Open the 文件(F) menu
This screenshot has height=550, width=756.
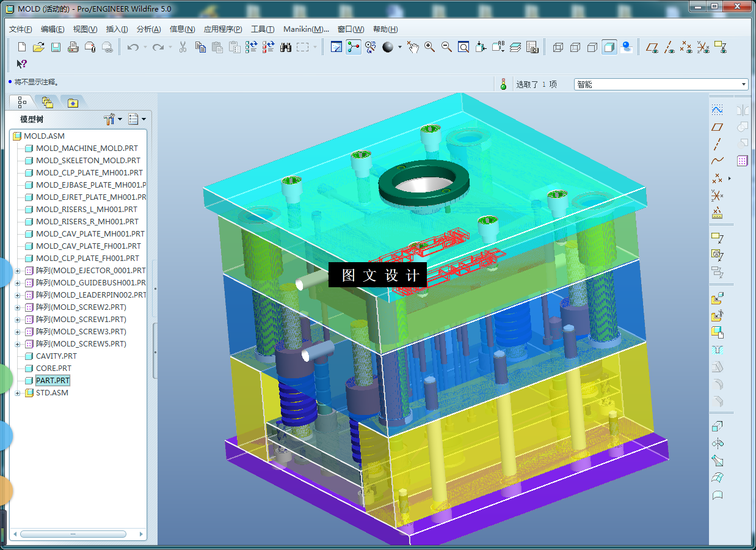[21, 29]
